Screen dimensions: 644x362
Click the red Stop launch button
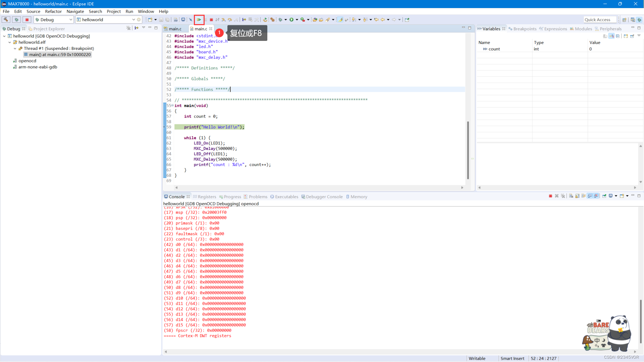(27, 20)
